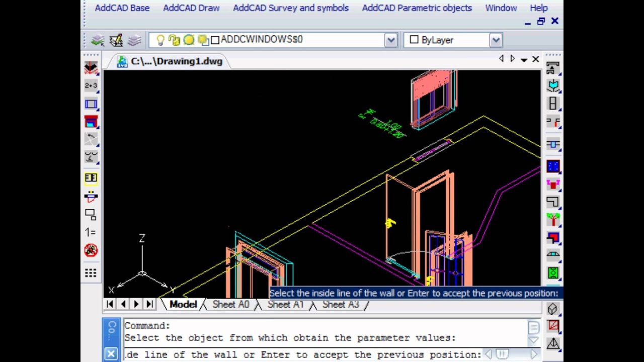
Task: Click the command line input field
Action: pyautogui.click(x=303, y=354)
